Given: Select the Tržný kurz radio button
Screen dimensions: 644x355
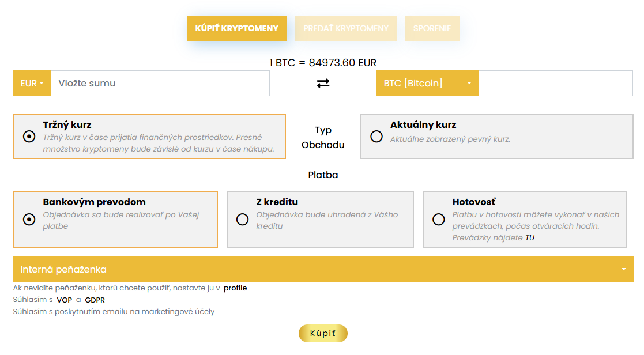Looking at the screenshot, I should point(29,137).
